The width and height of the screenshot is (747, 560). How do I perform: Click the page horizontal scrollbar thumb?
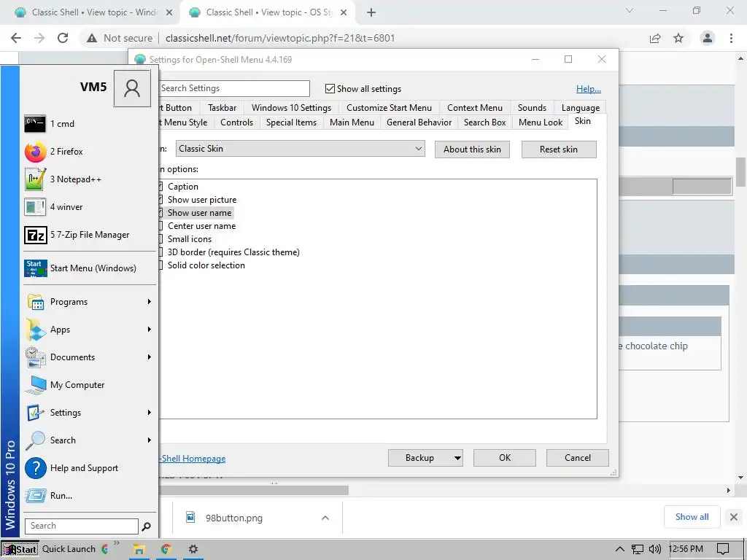pos(253,490)
